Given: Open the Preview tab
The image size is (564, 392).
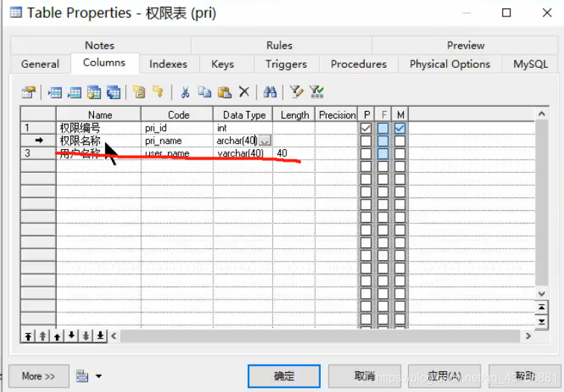Looking at the screenshot, I should (466, 45).
